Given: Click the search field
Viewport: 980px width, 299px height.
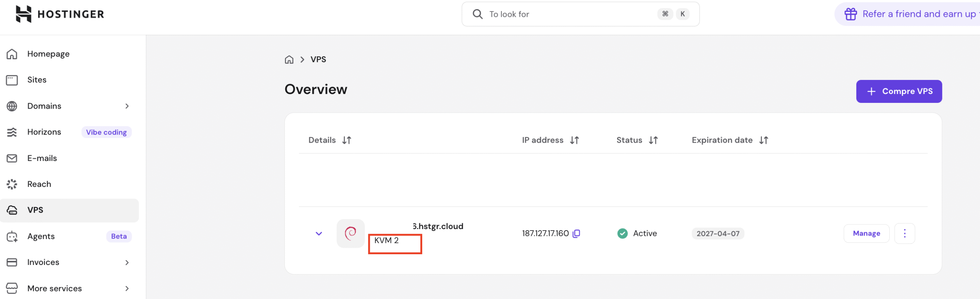Looking at the screenshot, I should click(570, 14).
